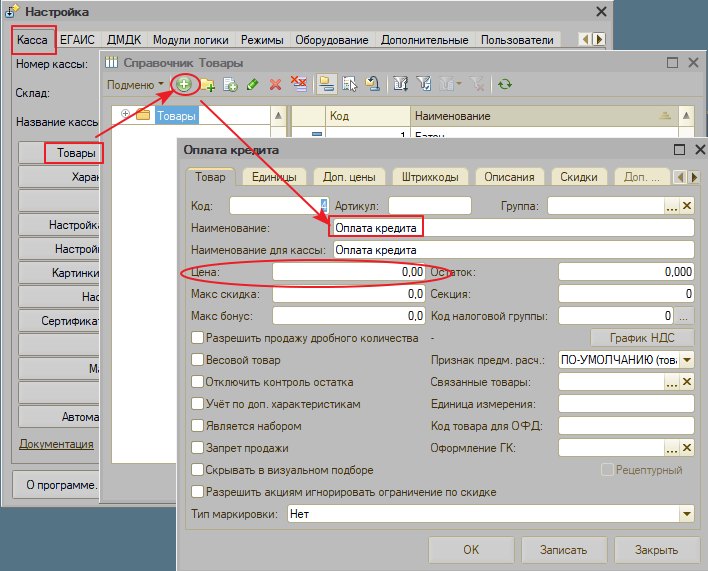Click the copy item icon in toolbar
This screenshot has width=708, height=571.
pyautogui.click(x=230, y=84)
